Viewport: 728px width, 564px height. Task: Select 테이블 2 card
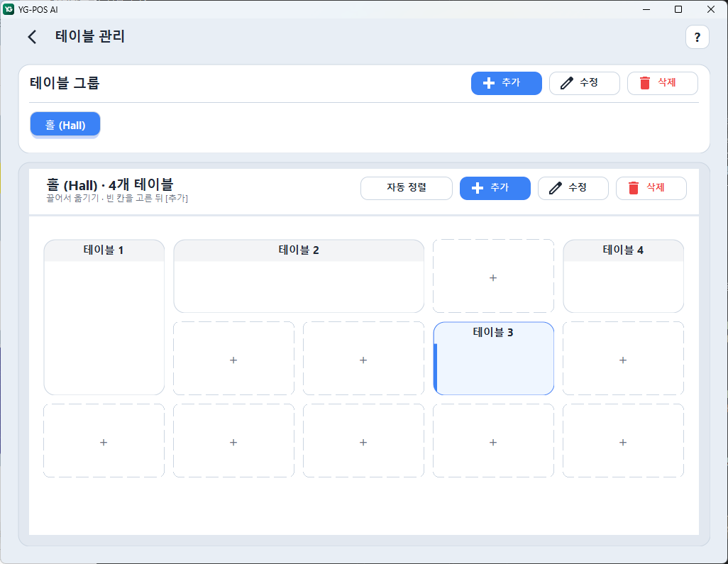(x=299, y=276)
